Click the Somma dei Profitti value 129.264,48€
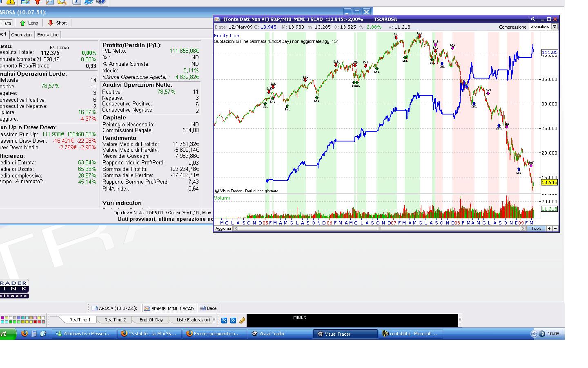This screenshot has height=368, width=588. click(x=184, y=169)
